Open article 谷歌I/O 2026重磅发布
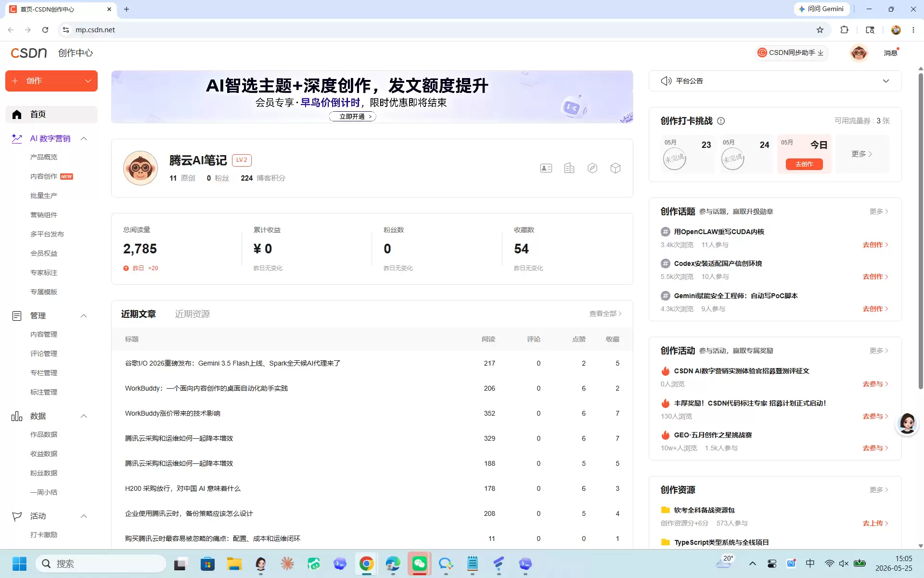The height and width of the screenshot is (578, 924). tap(232, 363)
